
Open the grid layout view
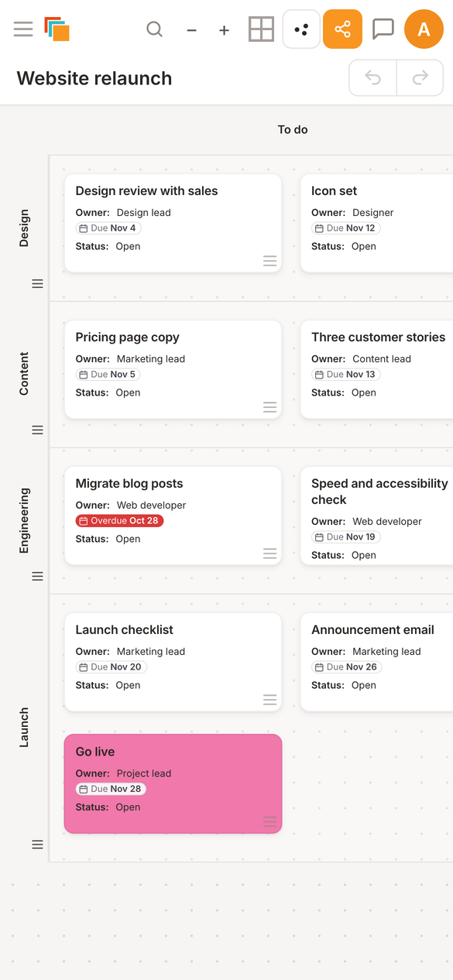[x=261, y=29]
